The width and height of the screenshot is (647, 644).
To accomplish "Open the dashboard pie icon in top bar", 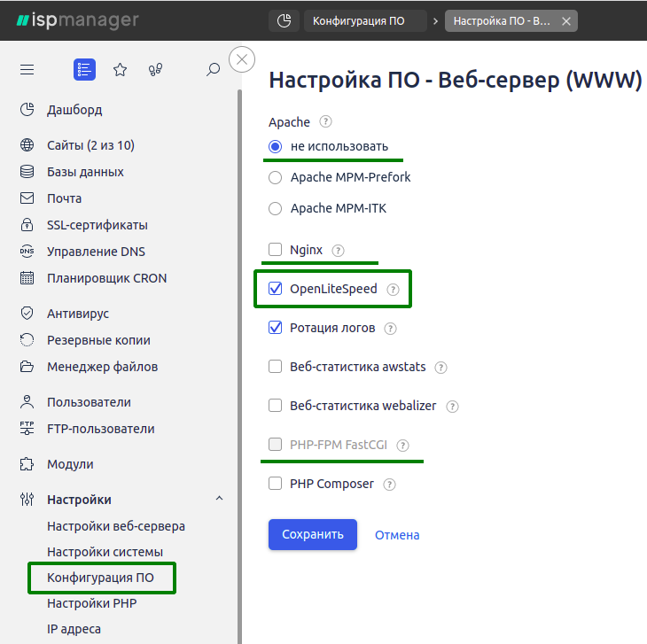I will click(x=284, y=20).
